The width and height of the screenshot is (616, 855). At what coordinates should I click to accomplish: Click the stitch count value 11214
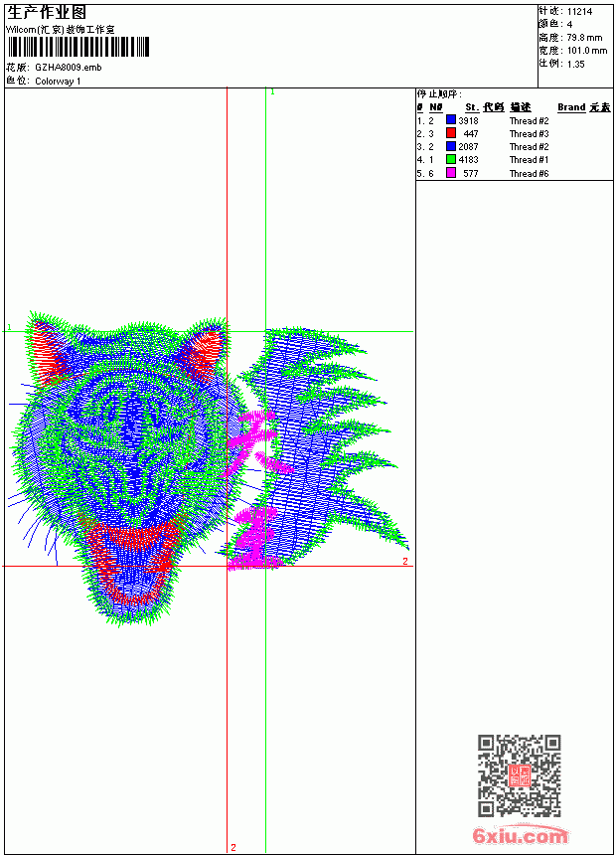pos(579,12)
